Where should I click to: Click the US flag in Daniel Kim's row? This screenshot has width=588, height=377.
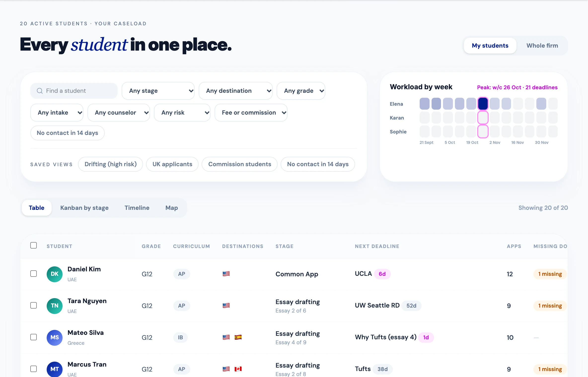tap(226, 274)
